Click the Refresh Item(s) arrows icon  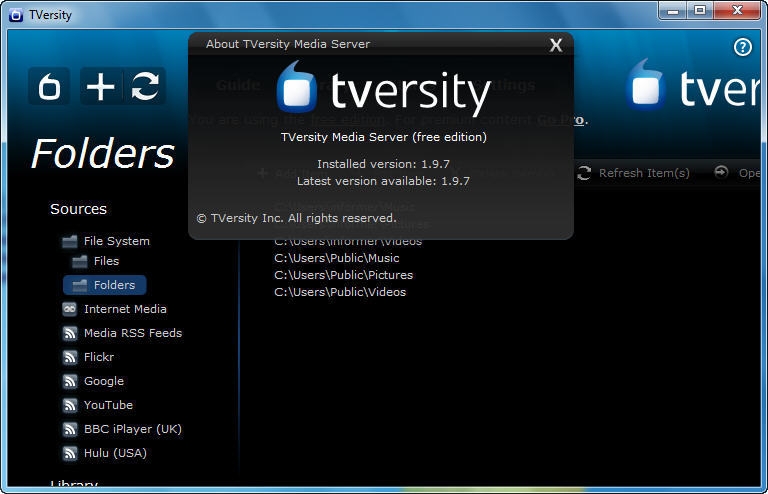[584, 173]
